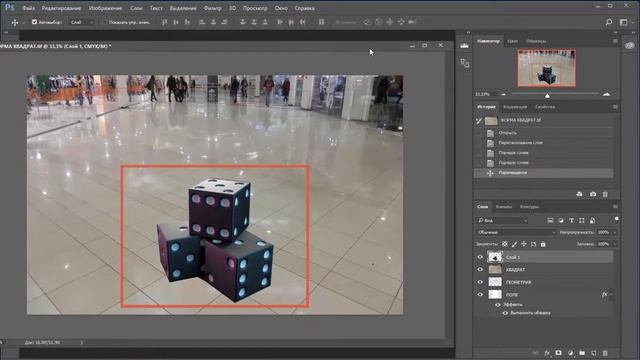640x360 pixels.
Task: Click the lock transparent pixels icon
Action: click(x=505, y=244)
